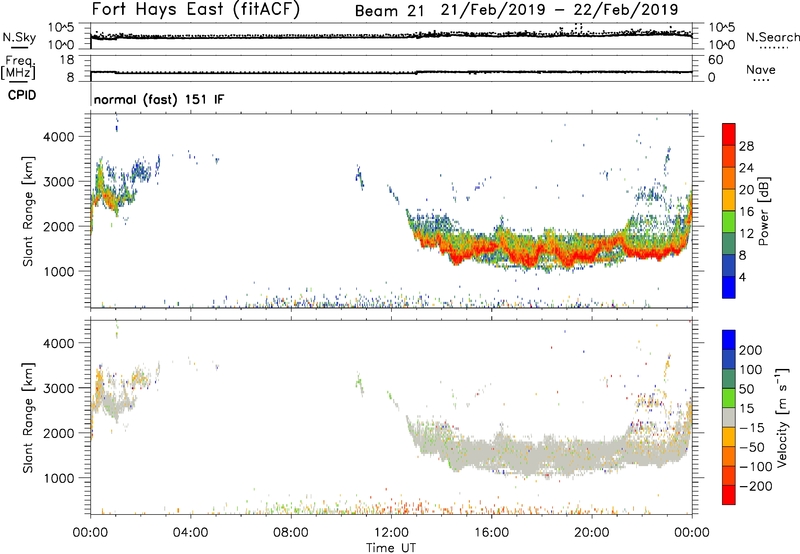Click the "CPID" row label
This screenshot has width=800, height=554.
pos(22,95)
